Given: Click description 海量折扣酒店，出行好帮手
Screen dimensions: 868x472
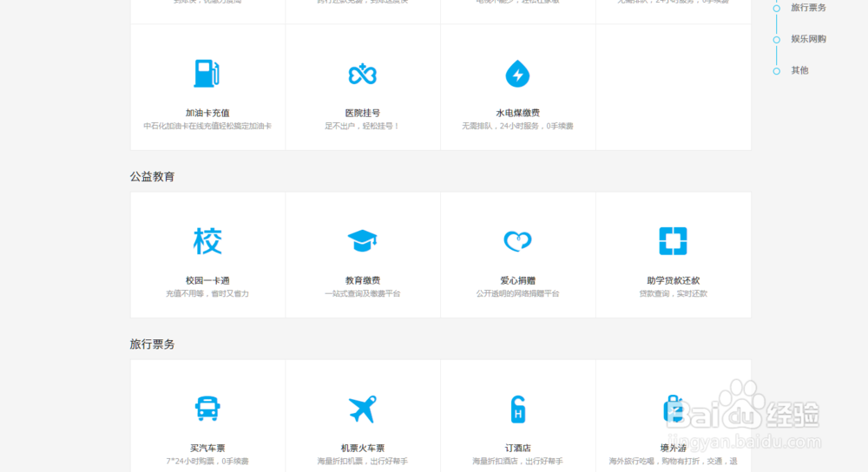Looking at the screenshot, I should pyautogui.click(x=517, y=462).
